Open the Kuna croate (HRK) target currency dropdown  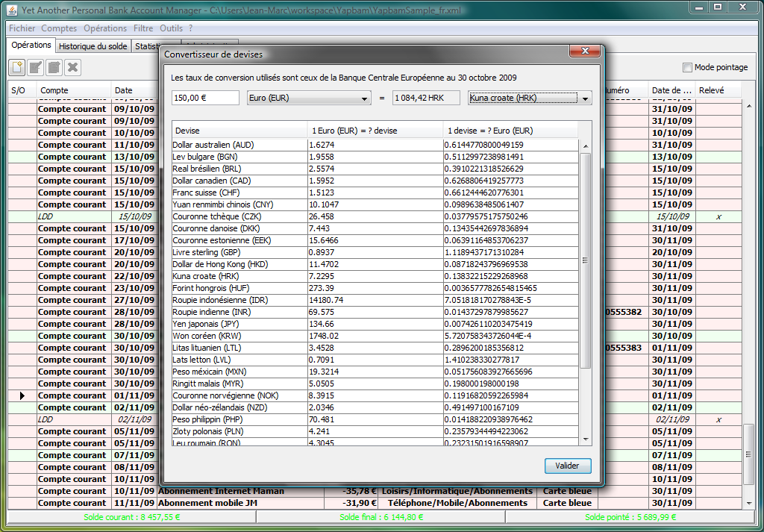530,98
